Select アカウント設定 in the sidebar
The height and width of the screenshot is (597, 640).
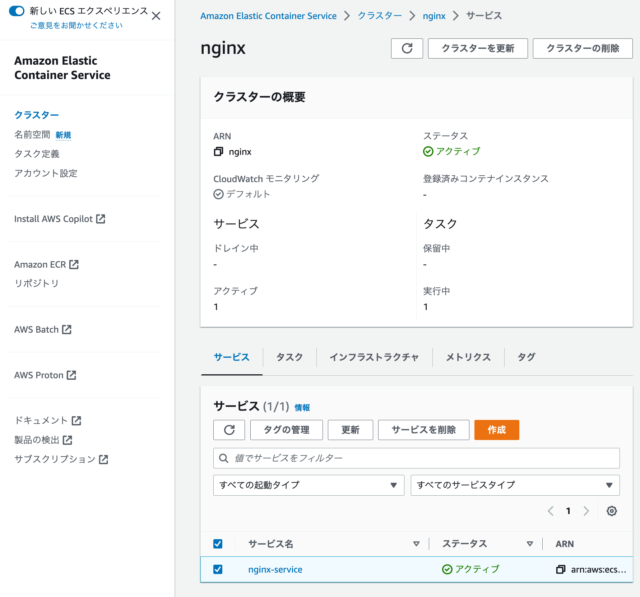click(x=46, y=173)
